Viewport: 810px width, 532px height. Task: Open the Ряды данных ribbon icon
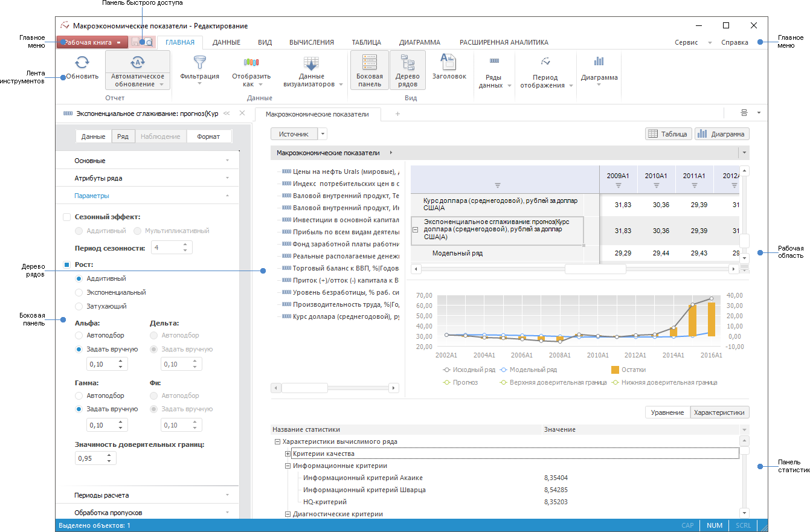coord(494,62)
